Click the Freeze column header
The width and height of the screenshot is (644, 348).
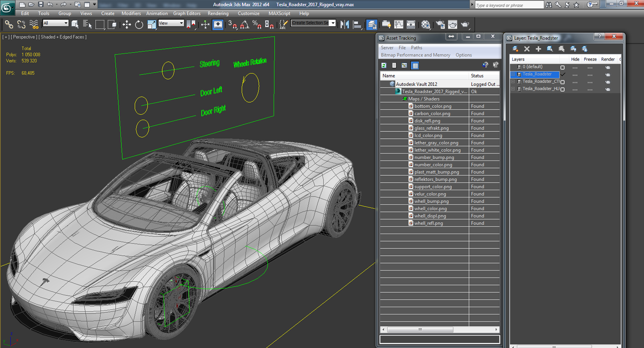[x=590, y=59]
